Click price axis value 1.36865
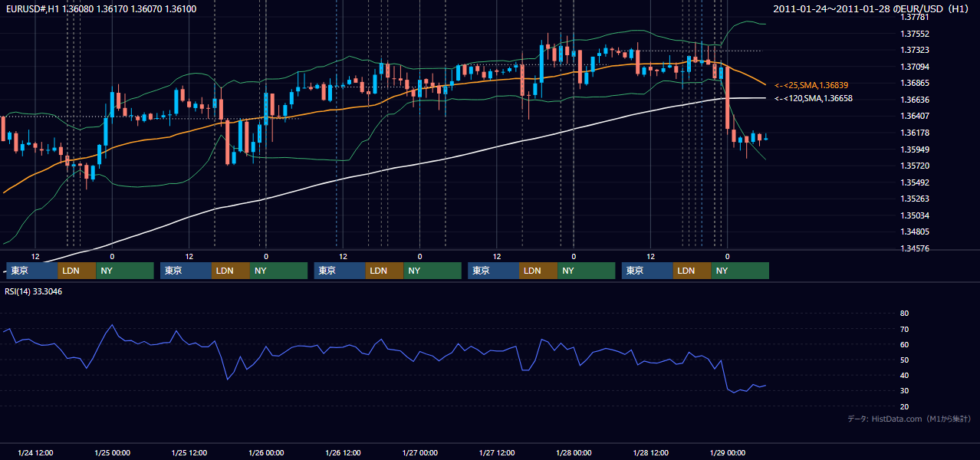Image resolution: width=980 pixels, height=460 pixels. (914, 83)
